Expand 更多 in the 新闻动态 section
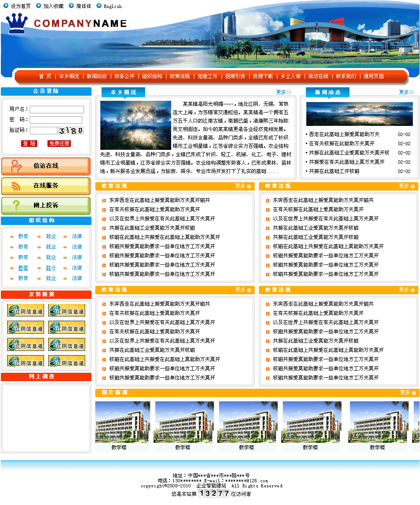The image size is (420, 505). pyautogui.click(x=406, y=92)
